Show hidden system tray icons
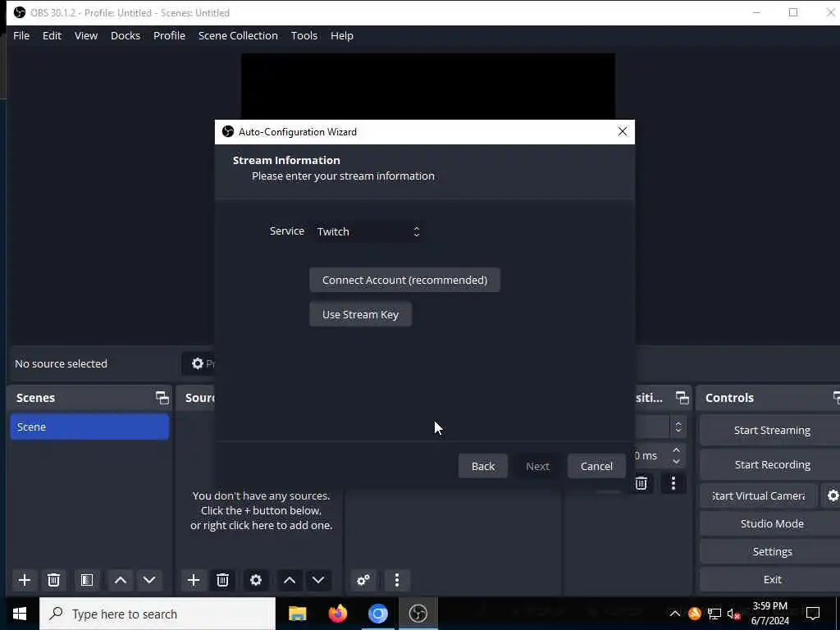The width and height of the screenshot is (840, 630). click(x=675, y=614)
